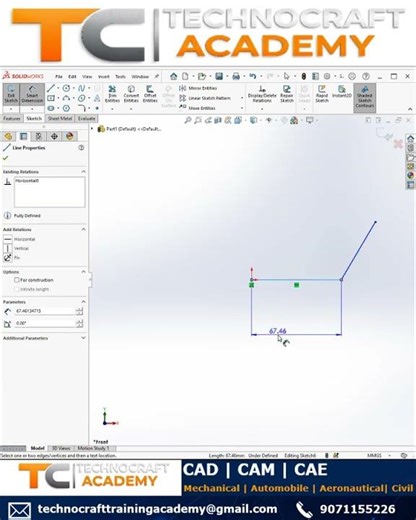The width and height of the screenshot is (416, 520).
Task: Click the angle field spinner arrows
Action: pyautogui.click(x=79, y=323)
